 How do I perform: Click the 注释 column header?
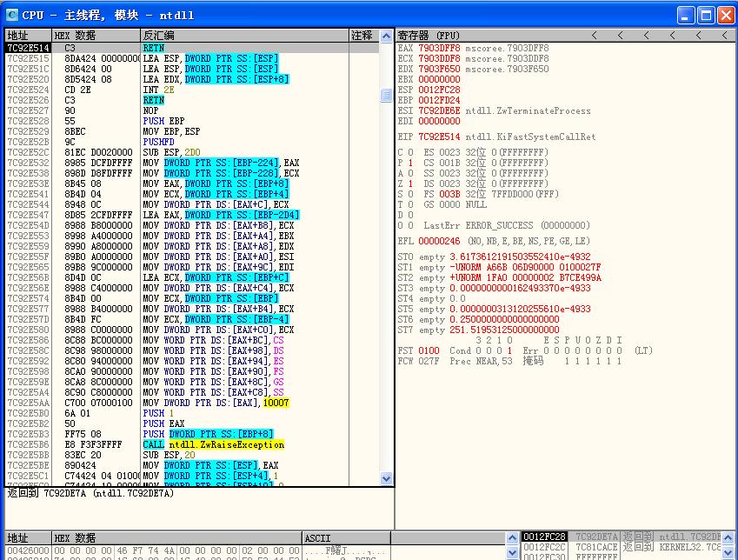click(362, 36)
